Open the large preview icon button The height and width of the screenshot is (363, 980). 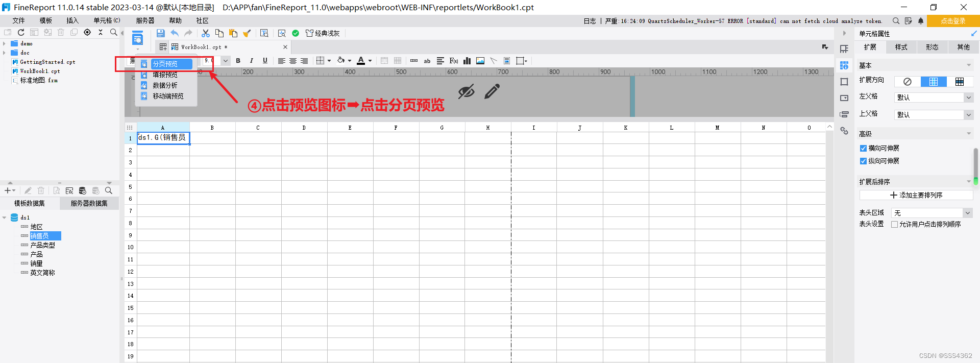tap(138, 38)
